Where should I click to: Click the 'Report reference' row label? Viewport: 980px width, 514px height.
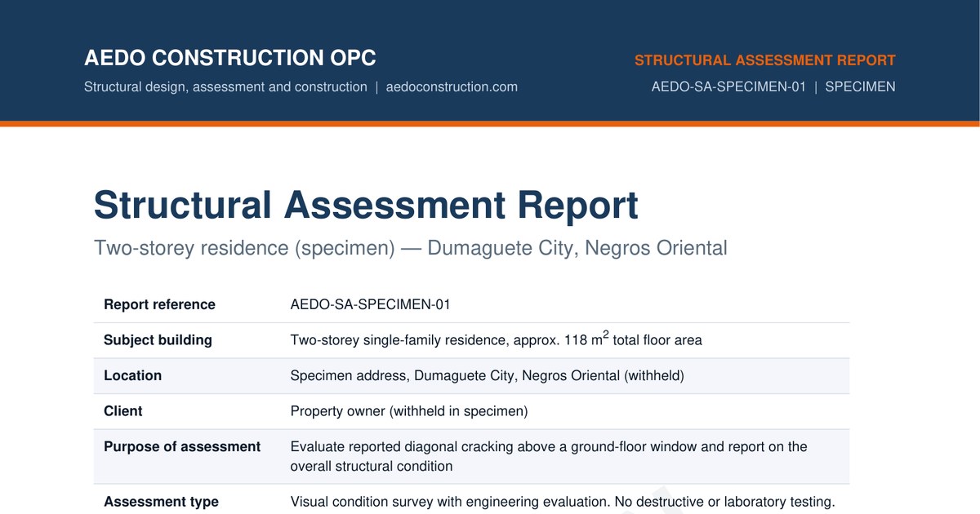coord(159,304)
